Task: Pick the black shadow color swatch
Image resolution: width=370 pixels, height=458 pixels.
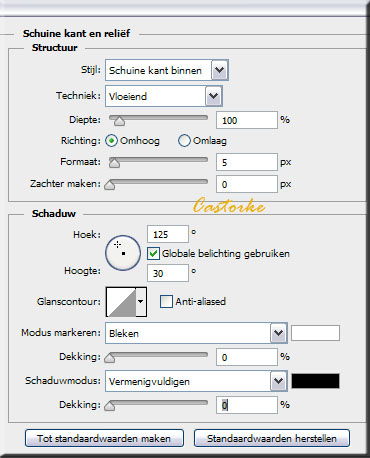Action: 315,381
